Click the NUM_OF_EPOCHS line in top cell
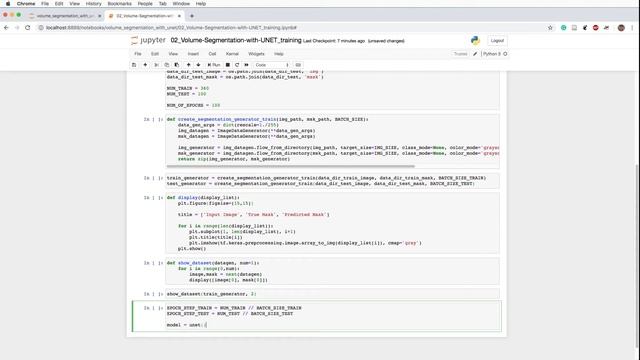The height and width of the screenshot is (360, 640). [x=193, y=105]
